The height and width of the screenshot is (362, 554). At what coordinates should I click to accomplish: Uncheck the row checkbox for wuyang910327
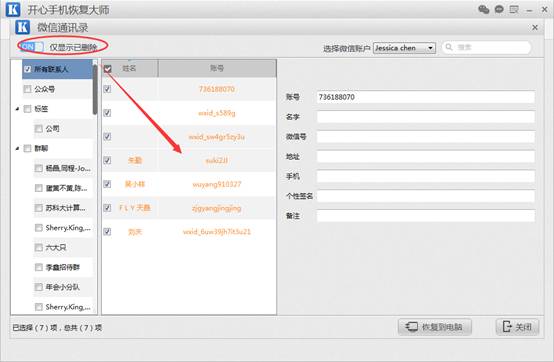click(x=107, y=184)
